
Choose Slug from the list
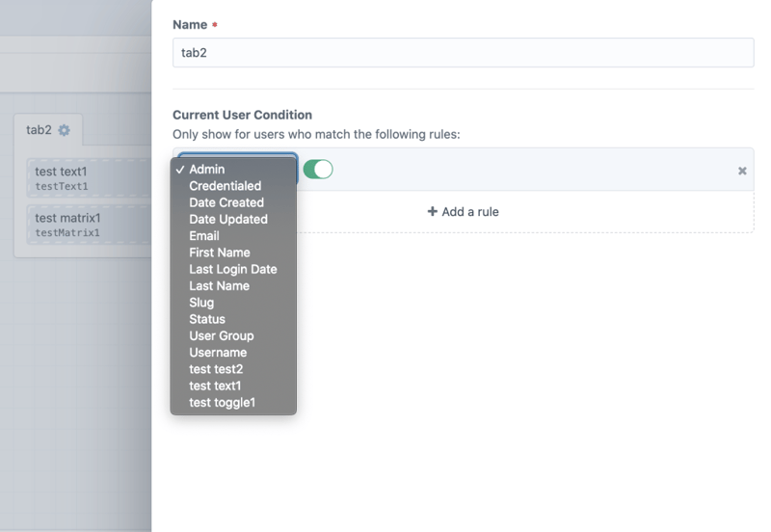(201, 303)
